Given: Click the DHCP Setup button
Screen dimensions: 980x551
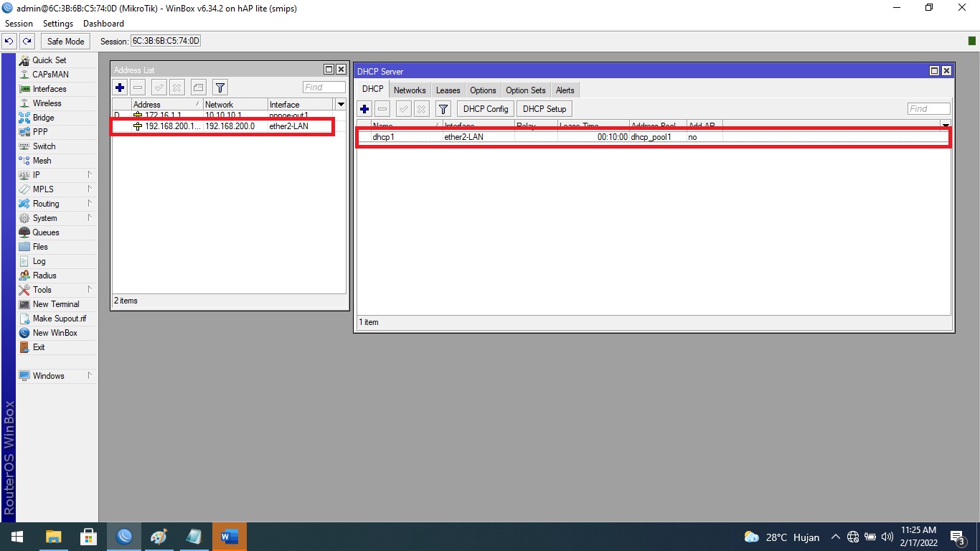Looking at the screenshot, I should (x=545, y=109).
